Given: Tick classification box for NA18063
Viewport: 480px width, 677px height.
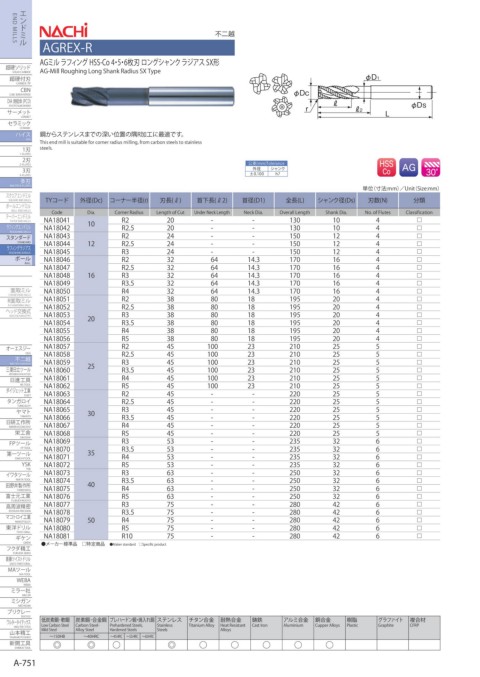Looking at the screenshot, I should tap(419, 394).
